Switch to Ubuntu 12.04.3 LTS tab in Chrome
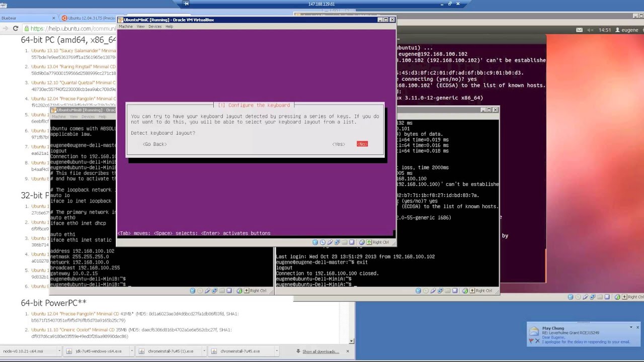The height and width of the screenshot is (362, 644). click(x=88, y=18)
